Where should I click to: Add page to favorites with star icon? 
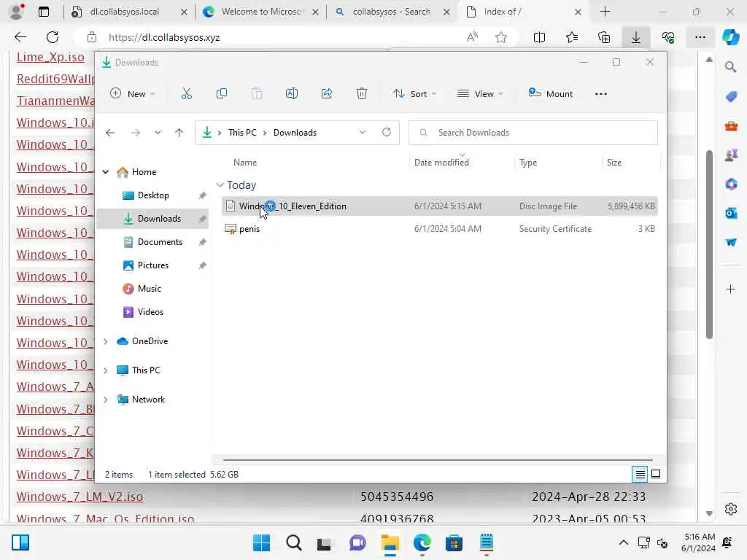tap(500, 37)
